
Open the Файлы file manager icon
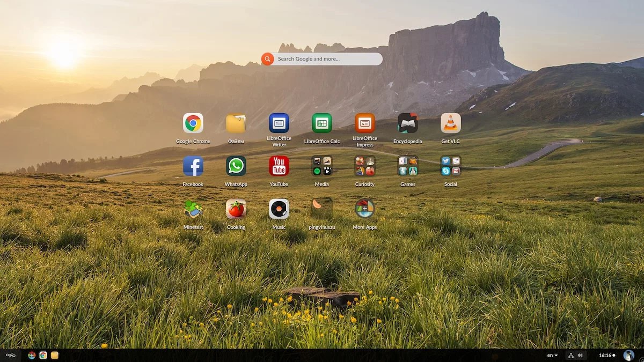(236, 123)
